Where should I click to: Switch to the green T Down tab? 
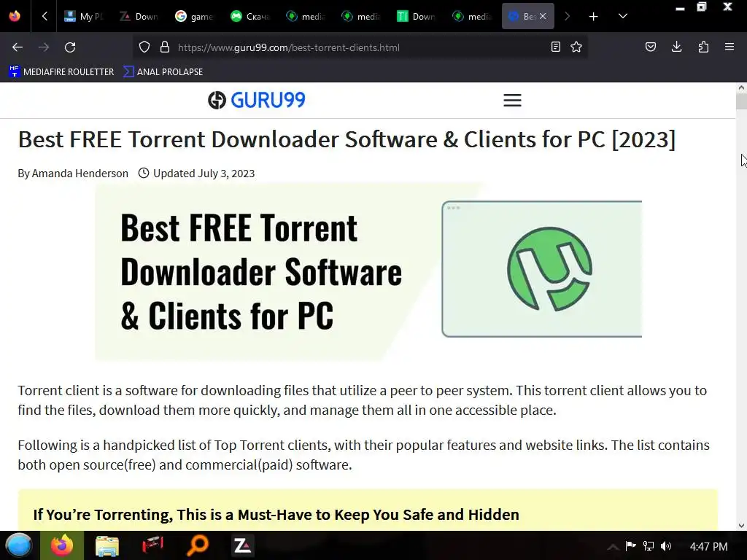pyautogui.click(x=416, y=16)
